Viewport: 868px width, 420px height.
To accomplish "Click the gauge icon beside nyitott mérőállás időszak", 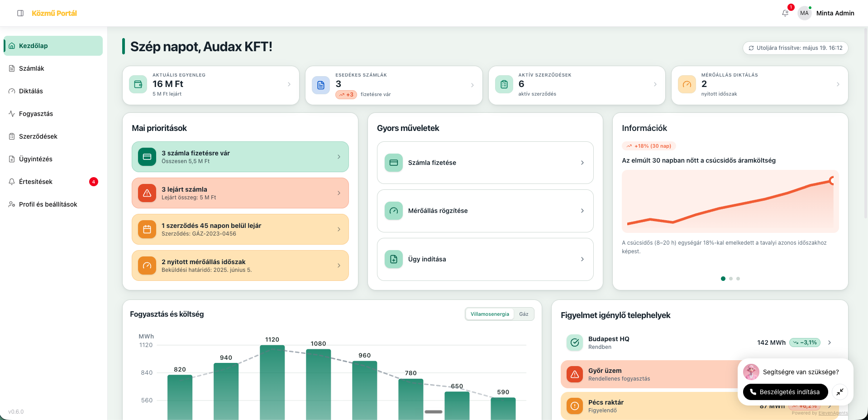I will click(x=147, y=266).
